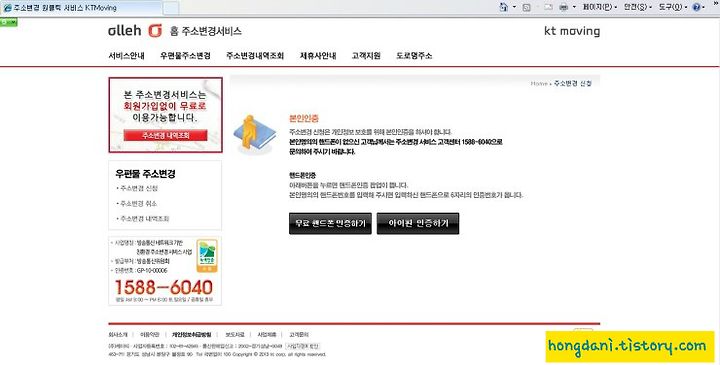This screenshot has height=365, width=720.
Task: Click the olleh logo
Action: (x=135, y=31)
